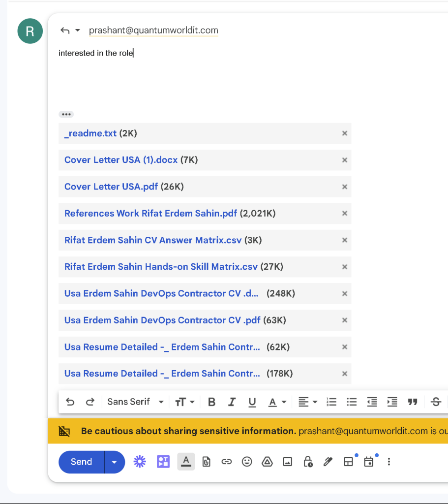Click the undo icon in formatting toolbar
This screenshot has height=504, width=448.
point(70,402)
